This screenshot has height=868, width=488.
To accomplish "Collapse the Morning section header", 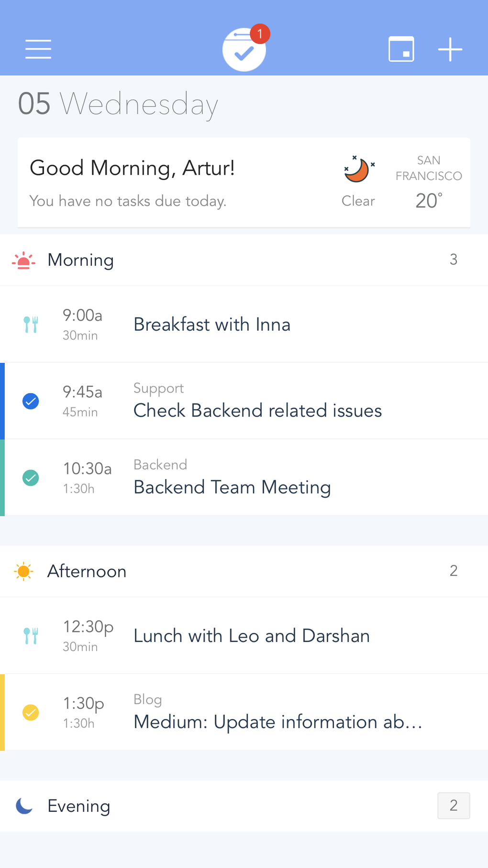I will [239, 260].
